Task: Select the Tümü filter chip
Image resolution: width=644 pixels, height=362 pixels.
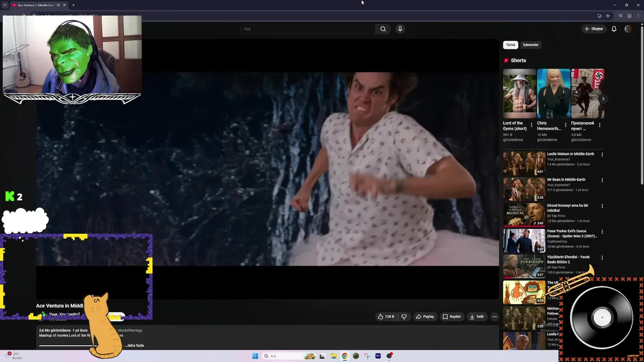Action: 511,45
